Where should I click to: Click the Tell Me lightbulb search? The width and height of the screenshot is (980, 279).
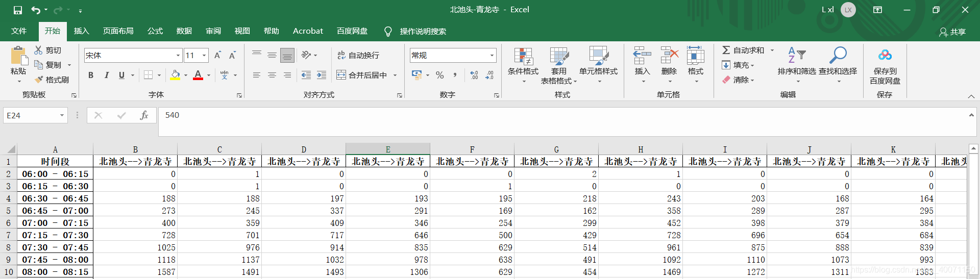click(388, 31)
